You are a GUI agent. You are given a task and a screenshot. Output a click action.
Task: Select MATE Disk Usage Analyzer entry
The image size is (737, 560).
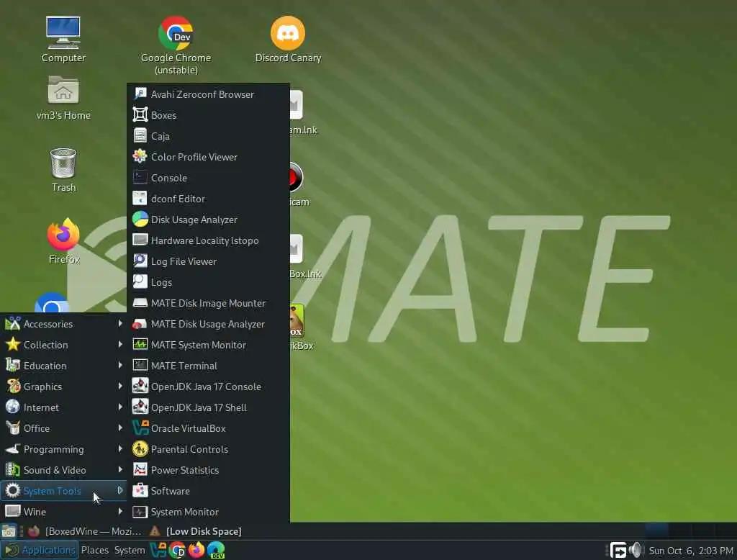pyautogui.click(x=208, y=323)
